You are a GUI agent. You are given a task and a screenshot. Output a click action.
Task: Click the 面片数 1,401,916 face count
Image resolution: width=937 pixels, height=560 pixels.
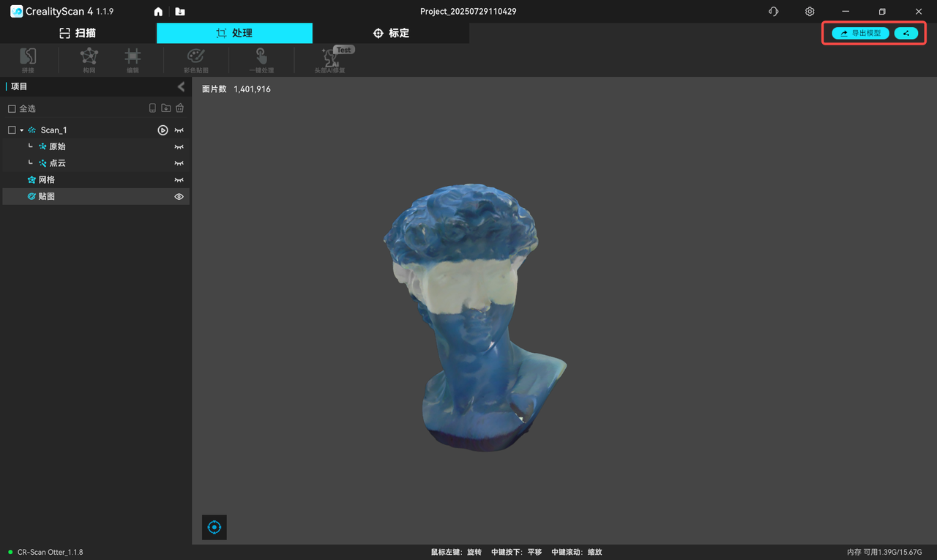click(236, 89)
